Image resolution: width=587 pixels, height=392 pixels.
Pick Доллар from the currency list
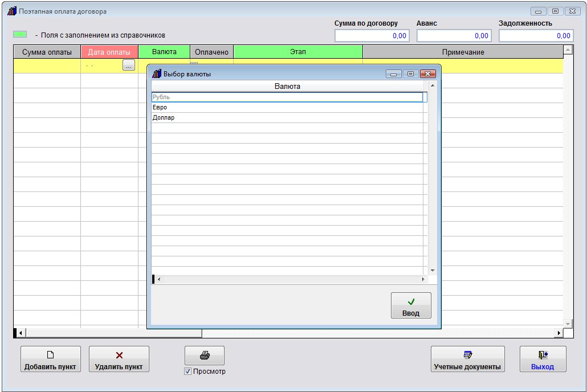tap(287, 117)
